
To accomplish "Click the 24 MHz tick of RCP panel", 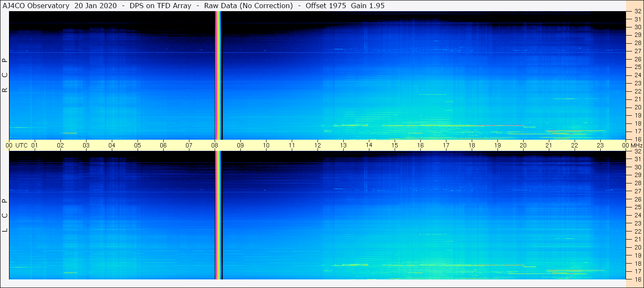I will [x=637, y=75].
